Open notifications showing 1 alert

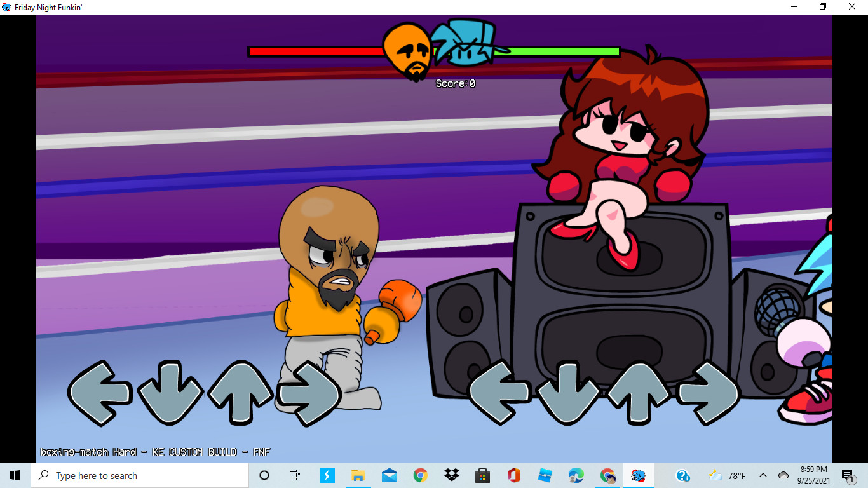point(848,475)
